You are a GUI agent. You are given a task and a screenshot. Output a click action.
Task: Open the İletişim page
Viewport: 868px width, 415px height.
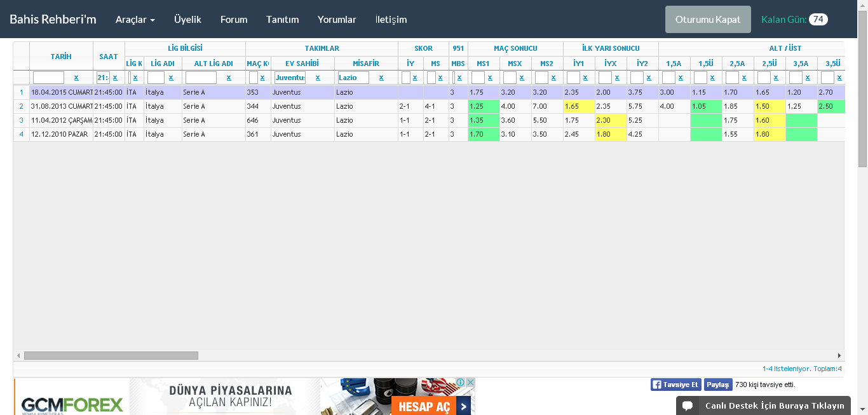[x=391, y=19]
